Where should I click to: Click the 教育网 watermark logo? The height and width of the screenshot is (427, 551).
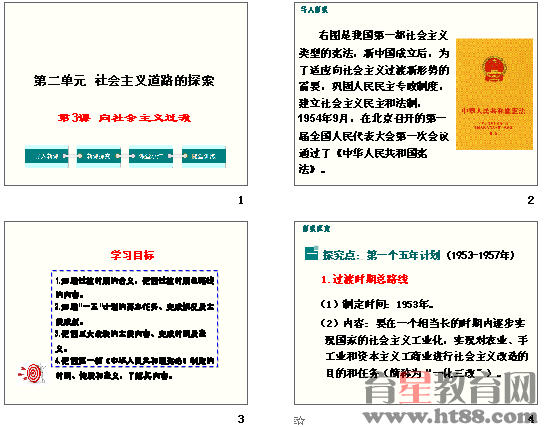(x=451, y=389)
